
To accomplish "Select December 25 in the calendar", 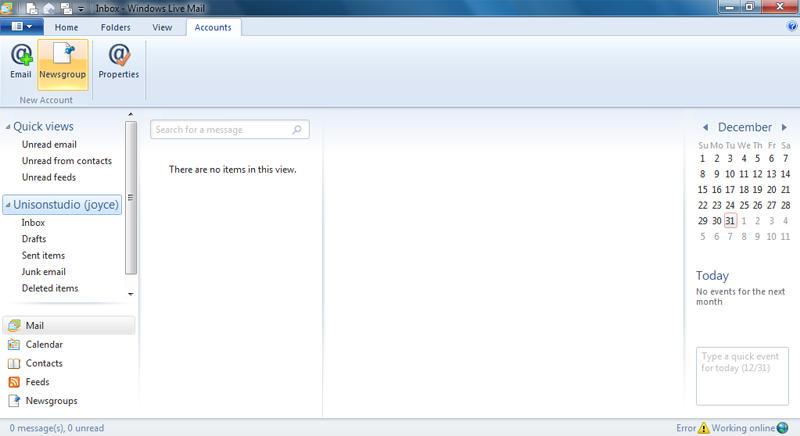I will click(x=744, y=205).
